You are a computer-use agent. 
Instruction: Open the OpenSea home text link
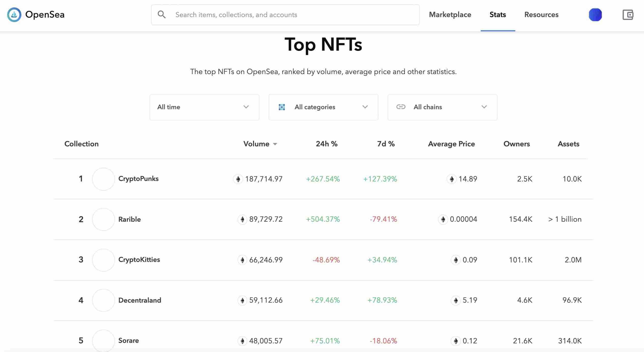45,15
